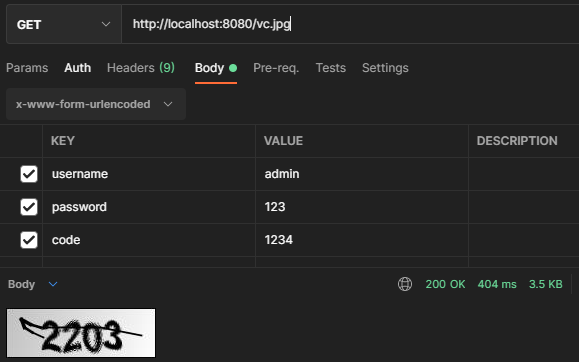
Task: Edit the password value 123
Action: pyautogui.click(x=362, y=207)
